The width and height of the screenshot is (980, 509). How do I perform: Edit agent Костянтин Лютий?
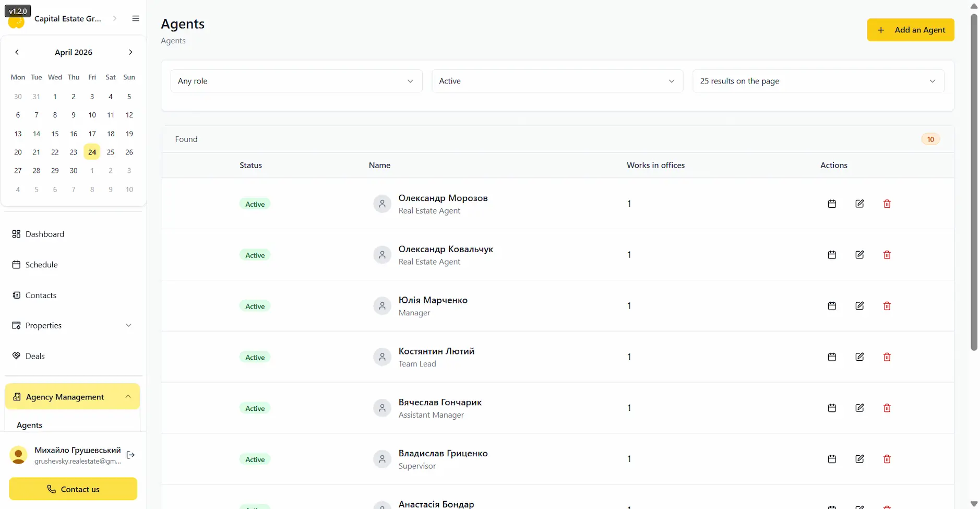point(859,357)
